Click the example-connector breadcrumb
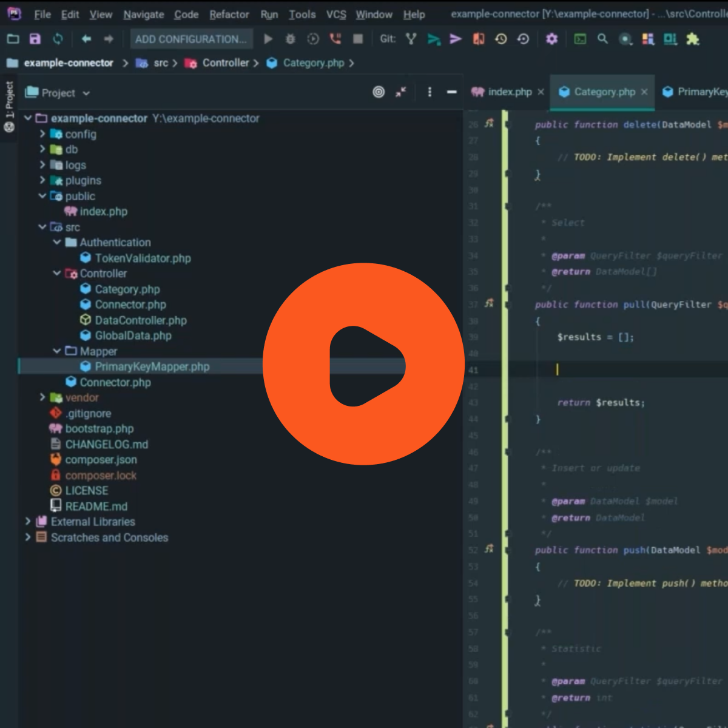Image resolution: width=728 pixels, height=728 pixels. click(x=69, y=62)
